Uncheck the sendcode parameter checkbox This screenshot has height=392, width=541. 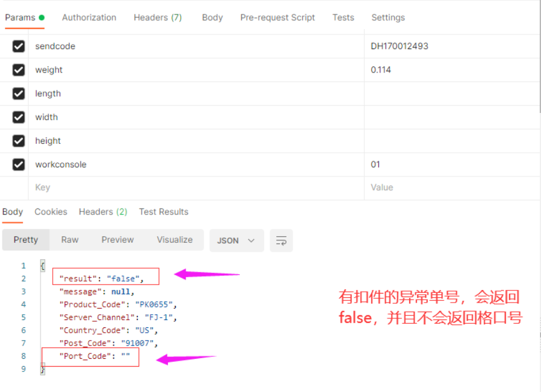[x=19, y=47]
